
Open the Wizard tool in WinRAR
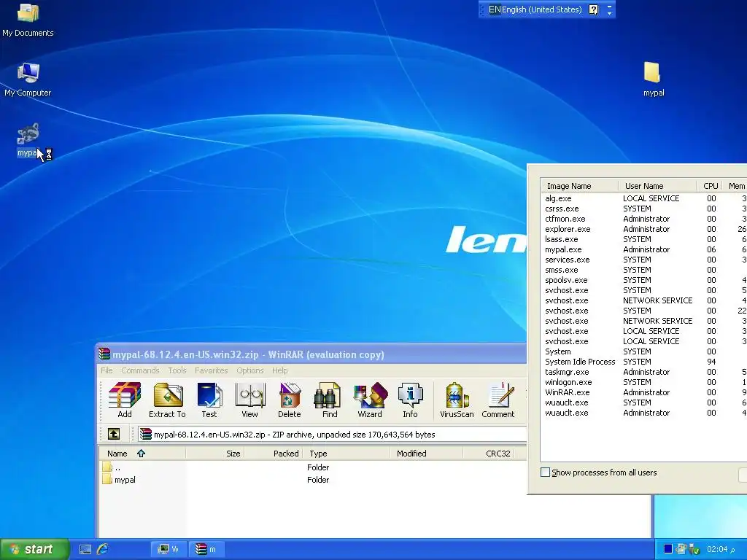[370, 400]
